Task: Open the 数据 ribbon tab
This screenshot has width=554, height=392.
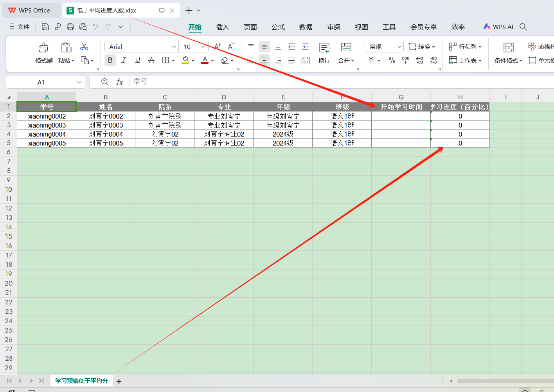Action: 306,27
